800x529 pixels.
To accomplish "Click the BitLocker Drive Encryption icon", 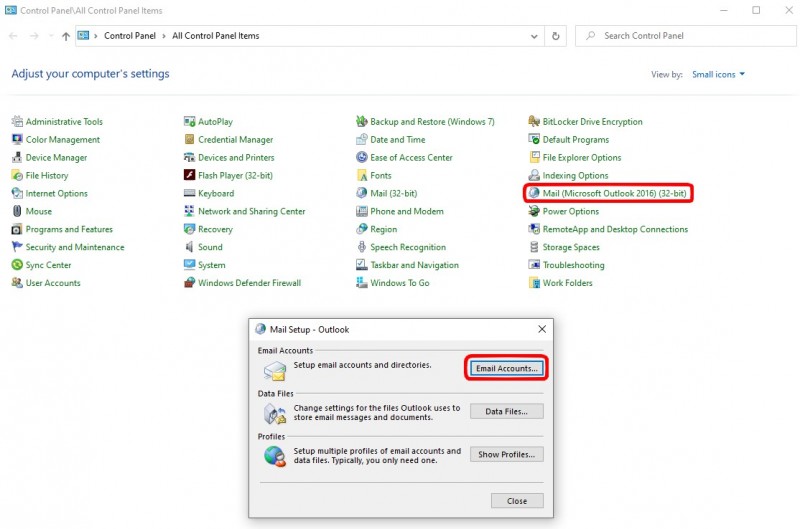I will click(534, 122).
